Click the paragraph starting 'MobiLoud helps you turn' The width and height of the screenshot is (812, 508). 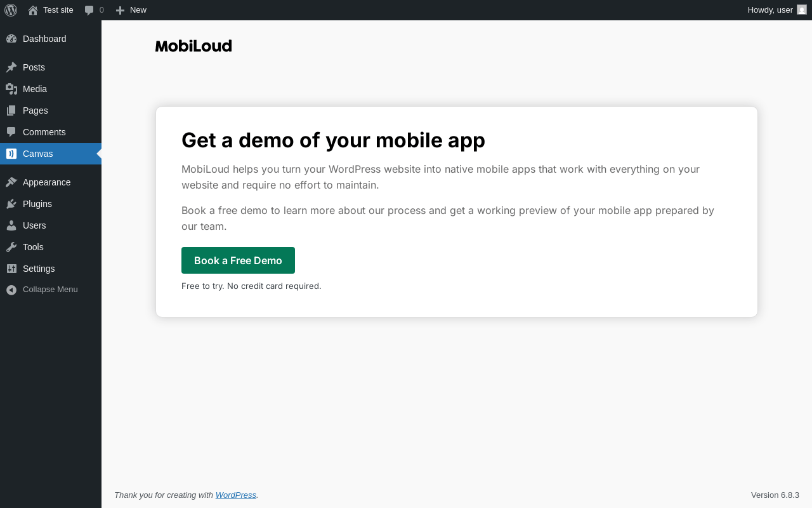point(441,177)
